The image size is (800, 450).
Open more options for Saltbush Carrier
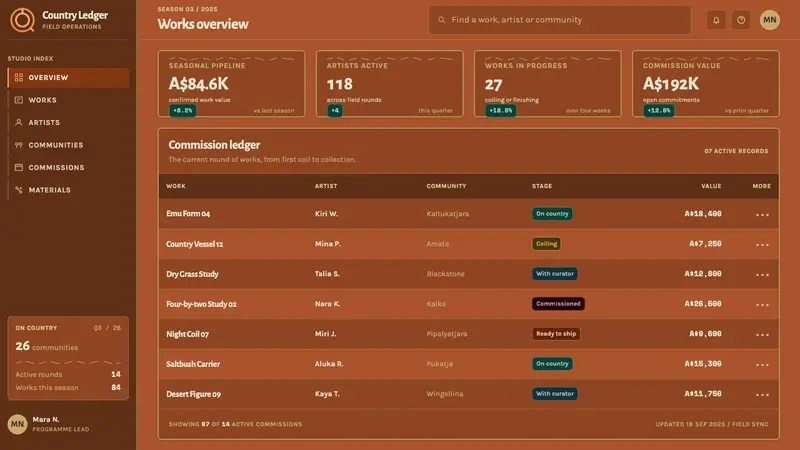coord(762,364)
